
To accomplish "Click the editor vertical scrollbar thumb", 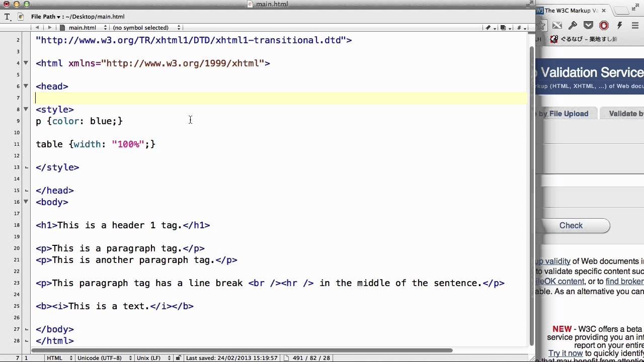I will click(532, 195).
